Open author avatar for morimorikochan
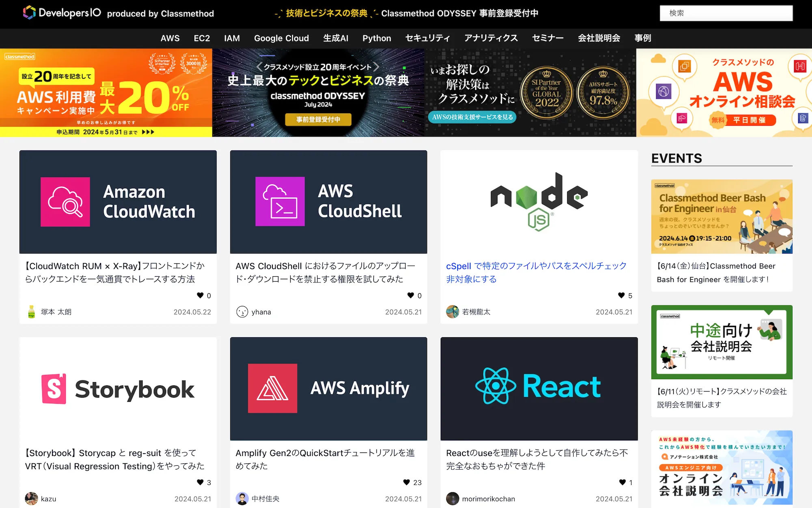Viewport: 812px width, 508px height. click(x=452, y=499)
